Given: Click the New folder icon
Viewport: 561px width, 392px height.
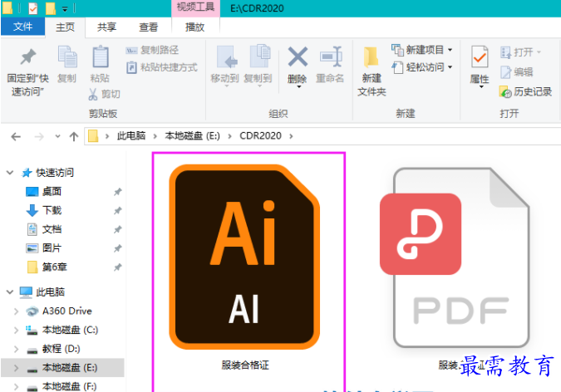Looking at the screenshot, I should coord(372,57).
